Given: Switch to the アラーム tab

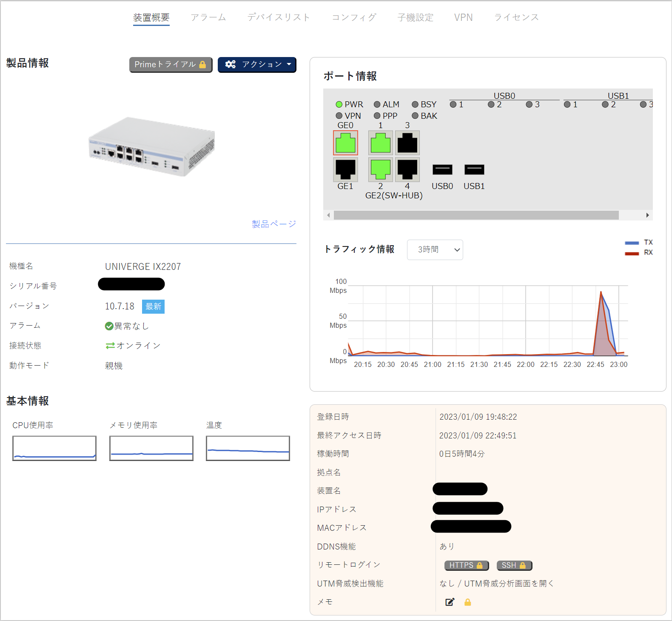Looking at the screenshot, I should 208,17.
